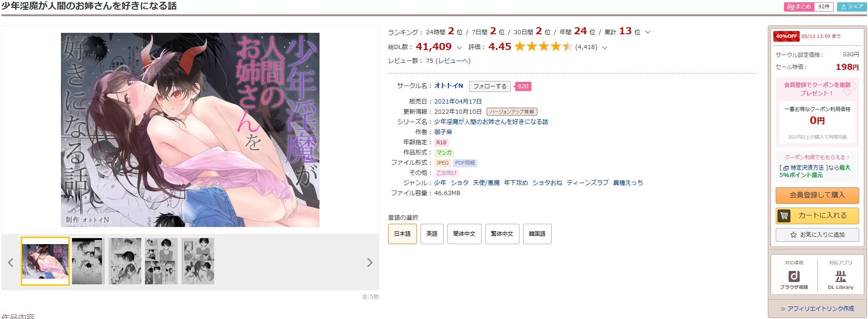Click the DL Library app icon
Viewport: 868px width, 319px height.
tap(840, 276)
